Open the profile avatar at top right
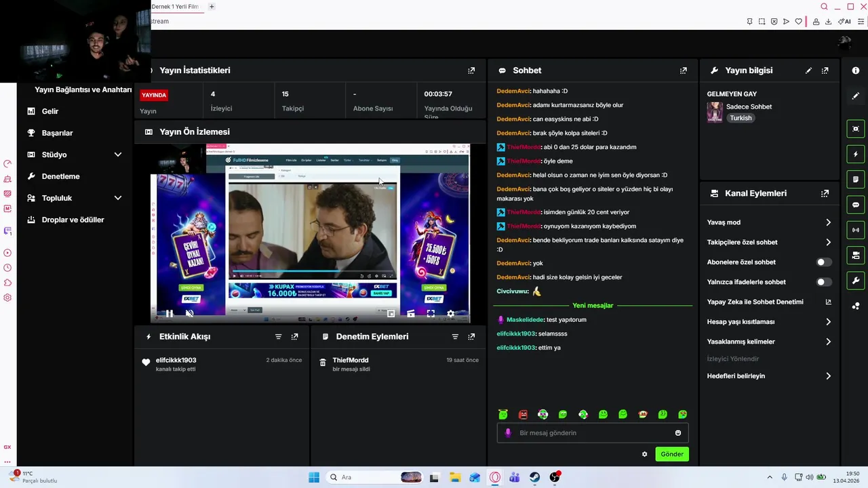 [844, 43]
